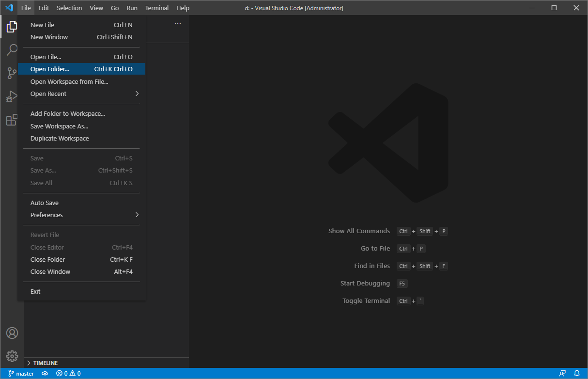588x379 pixels.
Task: Open the Run and Debug view
Action: pyautogui.click(x=12, y=96)
